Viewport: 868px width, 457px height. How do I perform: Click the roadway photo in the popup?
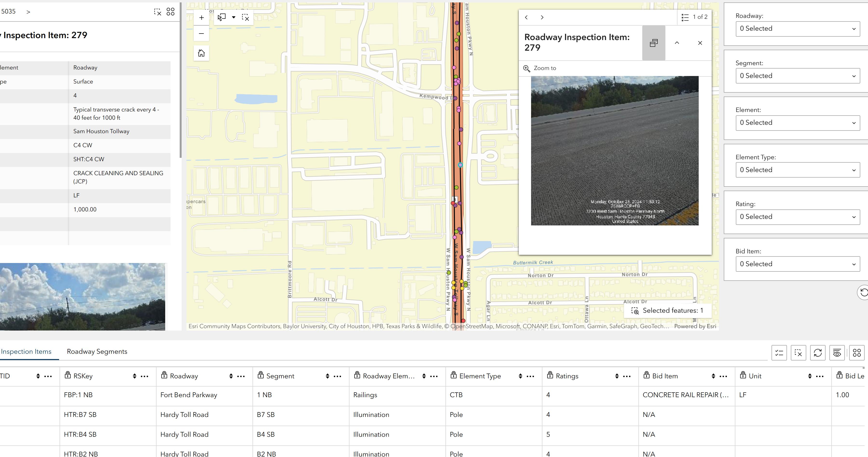pos(615,151)
